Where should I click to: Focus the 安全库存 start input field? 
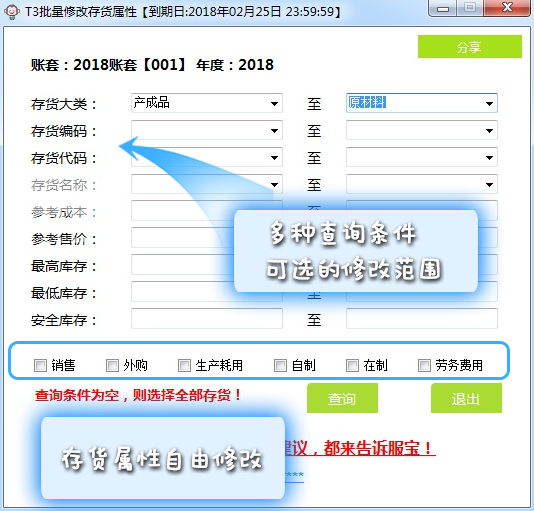pyautogui.click(x=207, y=319)
